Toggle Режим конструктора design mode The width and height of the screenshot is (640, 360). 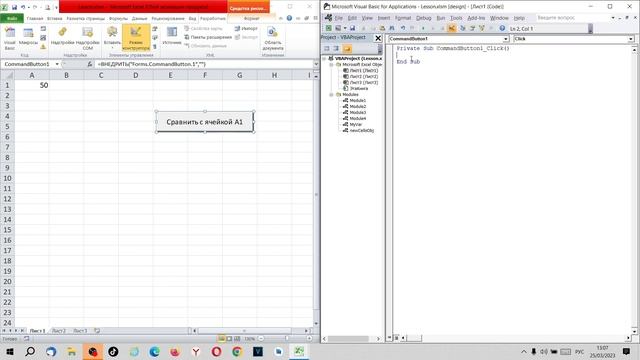coord(136,38)
